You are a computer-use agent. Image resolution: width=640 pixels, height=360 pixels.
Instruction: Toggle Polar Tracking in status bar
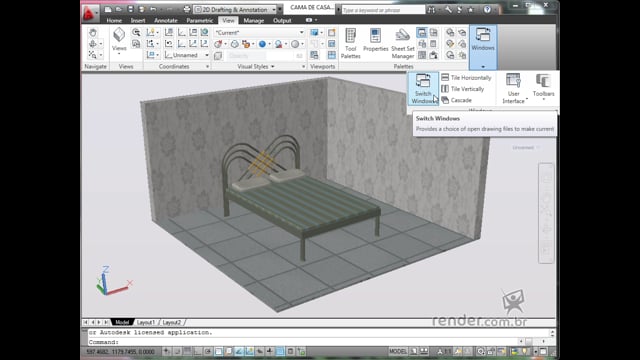click(208, 351)
